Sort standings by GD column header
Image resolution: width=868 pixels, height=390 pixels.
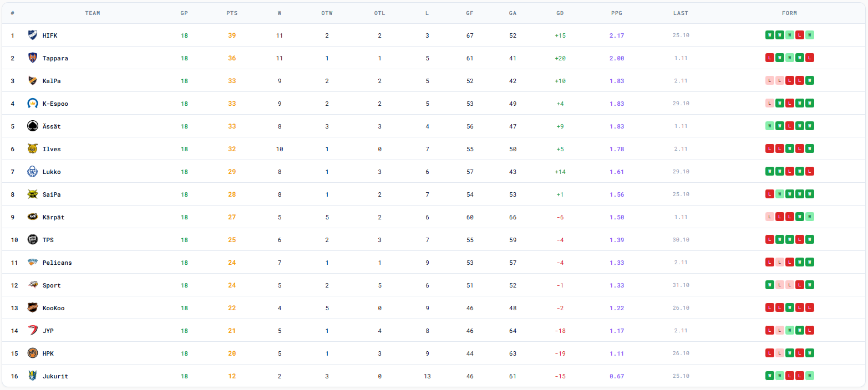(x=560, y=13)
